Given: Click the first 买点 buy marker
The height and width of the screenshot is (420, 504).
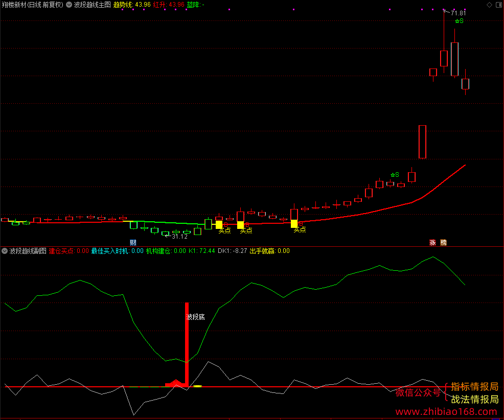Looking at the screenshot, I should pos(225,230).
